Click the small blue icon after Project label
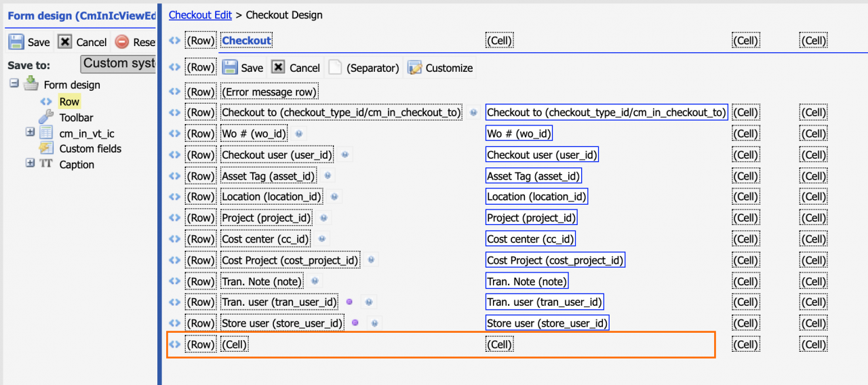The width and height of the screenshot is (868, 385). (x=323, y=218)
